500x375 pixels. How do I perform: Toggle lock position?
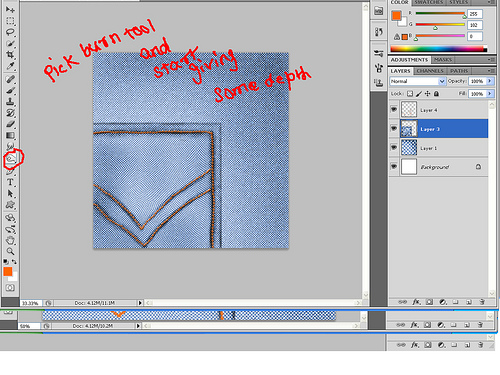coord(427,94)
